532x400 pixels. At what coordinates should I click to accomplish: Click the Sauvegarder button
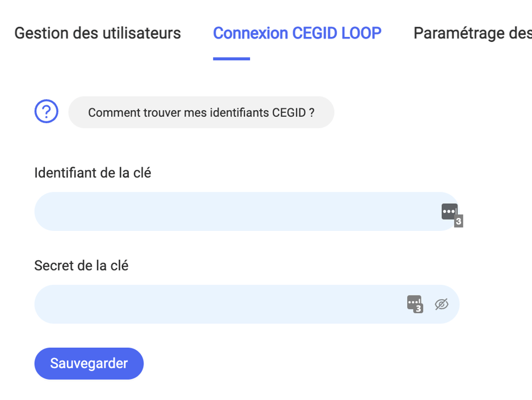pos(88,363)
